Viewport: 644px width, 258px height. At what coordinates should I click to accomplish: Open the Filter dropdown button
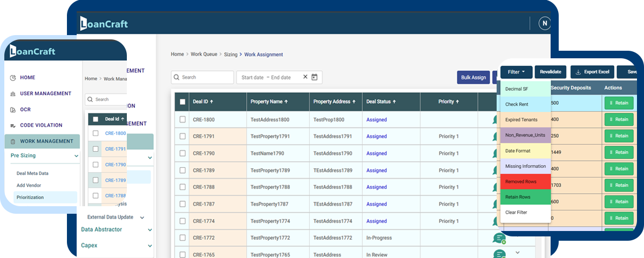(x=516, y=72)
